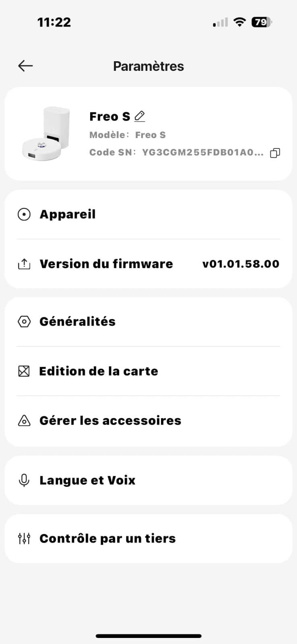
Task: Tap the accessories triangle icon
Action: click(x=24, y=421)
